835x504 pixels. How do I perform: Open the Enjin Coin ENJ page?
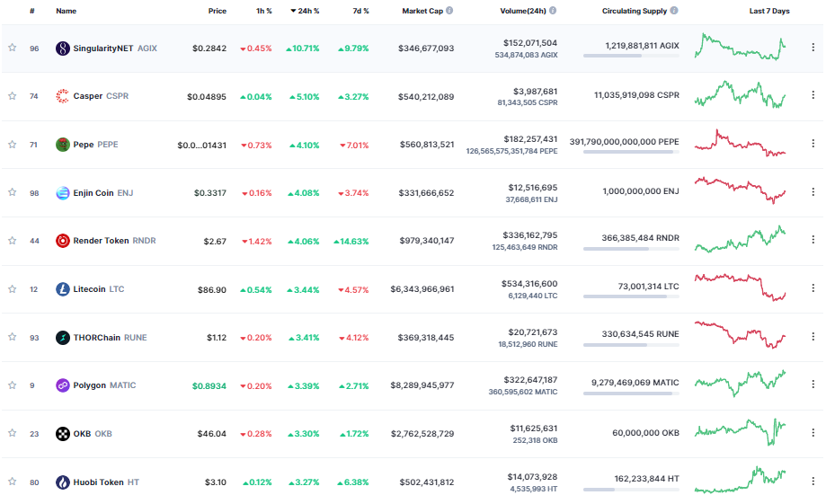tap(103, 192)
